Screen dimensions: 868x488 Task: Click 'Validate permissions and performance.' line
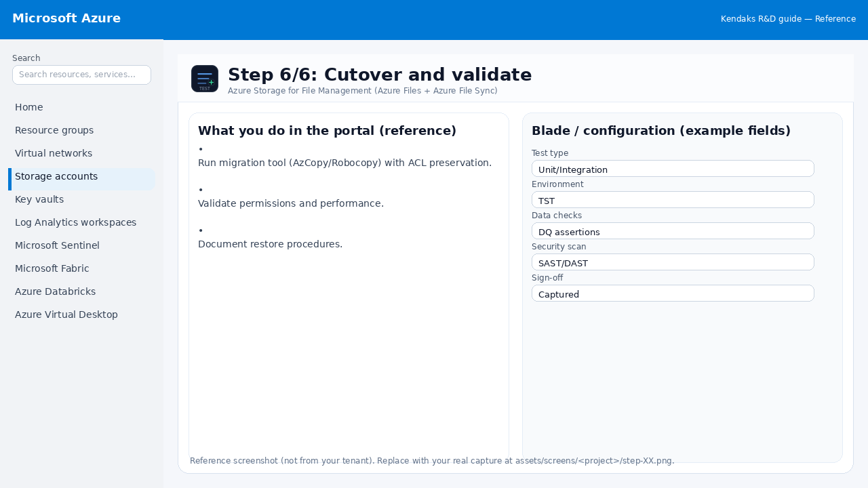[x=291, y=203]
